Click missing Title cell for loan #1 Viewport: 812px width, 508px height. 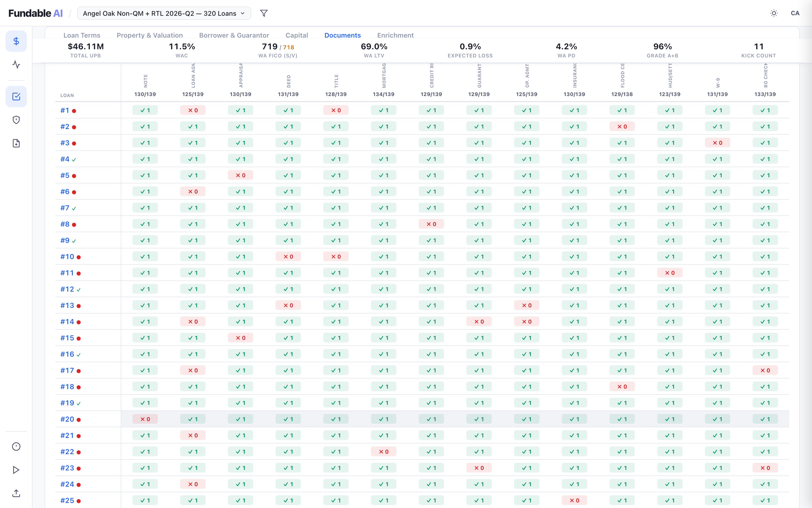336,110
